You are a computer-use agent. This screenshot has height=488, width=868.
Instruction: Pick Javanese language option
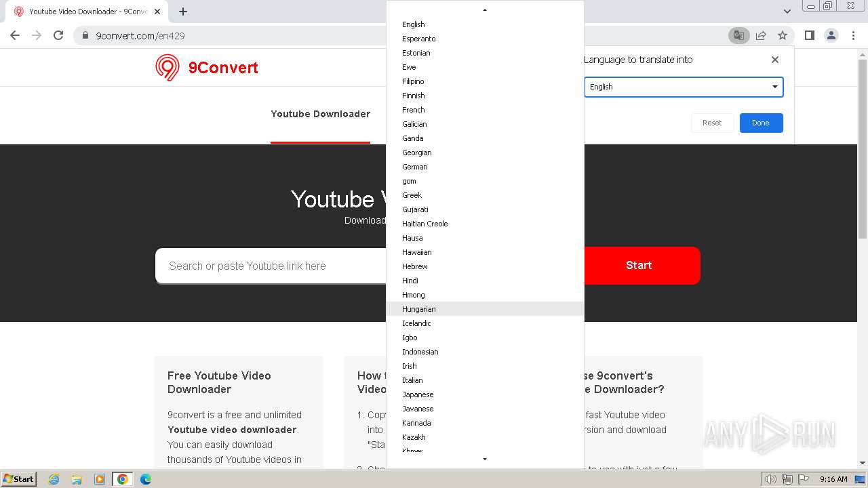[x=485, y=409]
